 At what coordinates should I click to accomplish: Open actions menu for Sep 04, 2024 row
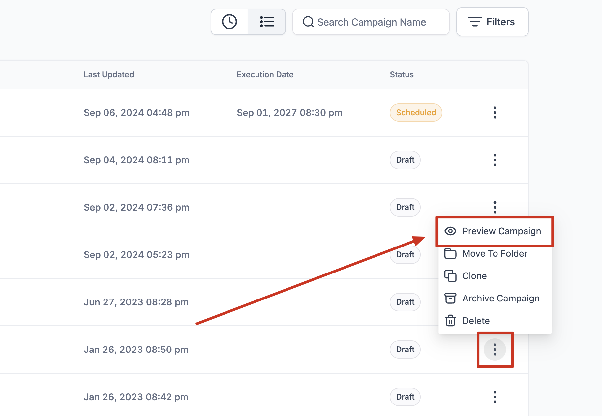(495, 160)
